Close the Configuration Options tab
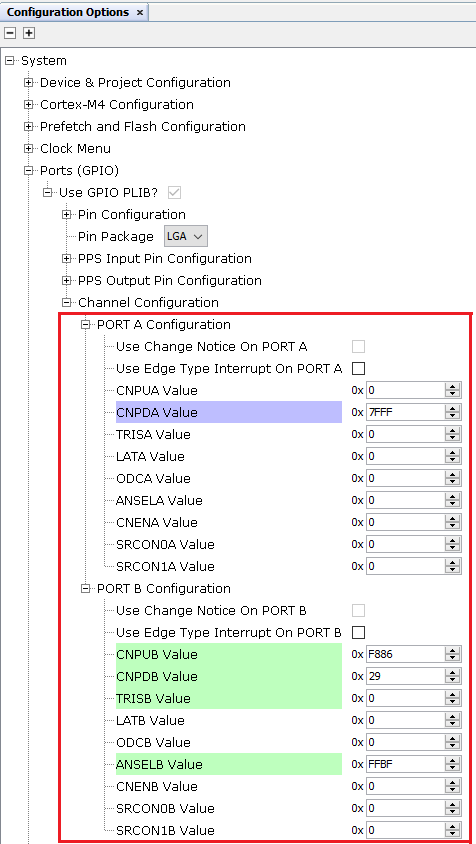The width and height of the screenshot is (476, 844). 140,12
